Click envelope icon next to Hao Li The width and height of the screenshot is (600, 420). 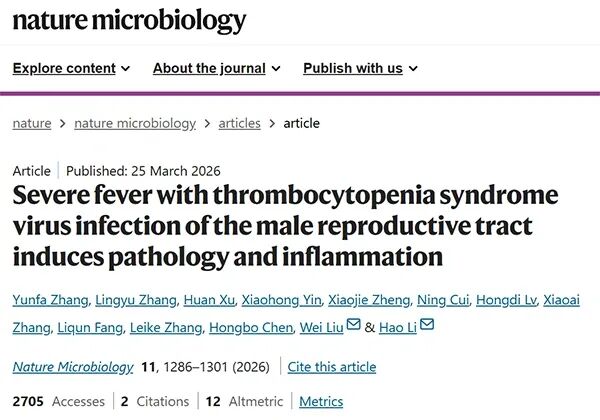coord(427,324)
